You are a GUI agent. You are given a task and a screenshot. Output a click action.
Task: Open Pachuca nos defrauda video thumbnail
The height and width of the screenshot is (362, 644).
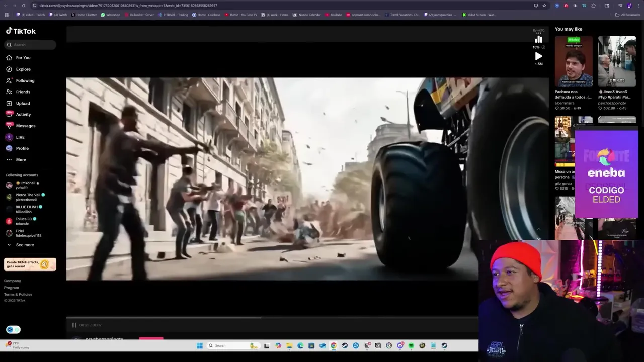[x=574, y=61]
